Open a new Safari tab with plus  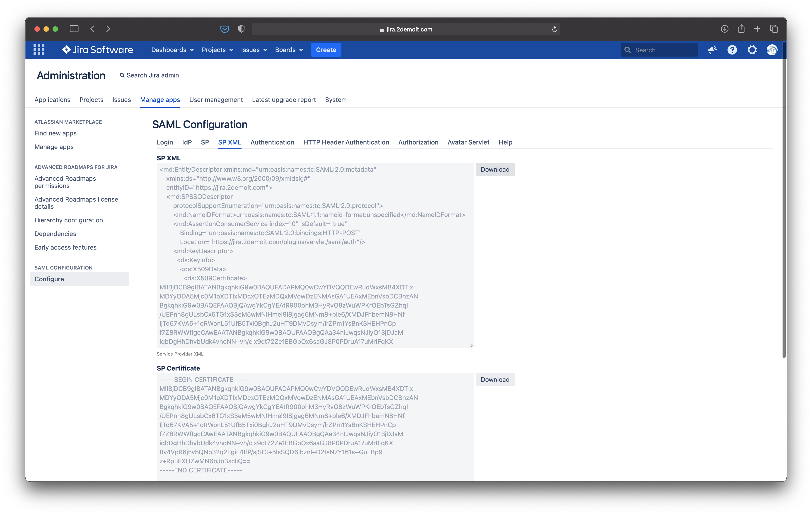(x=757, y=29)
